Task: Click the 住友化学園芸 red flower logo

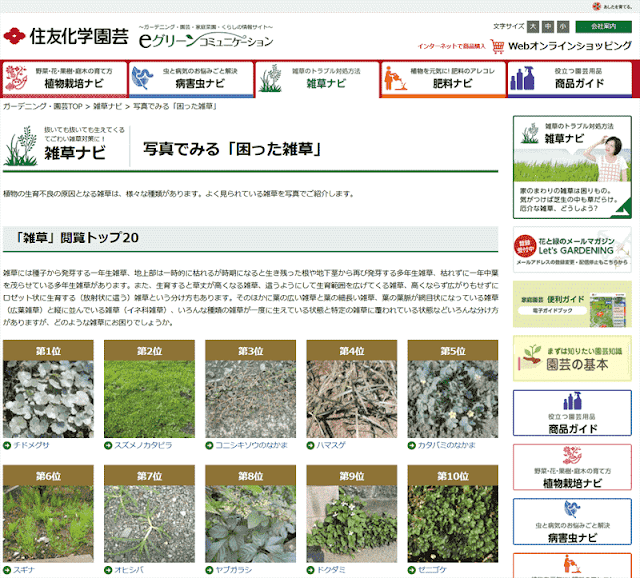Action: (14, 36)
